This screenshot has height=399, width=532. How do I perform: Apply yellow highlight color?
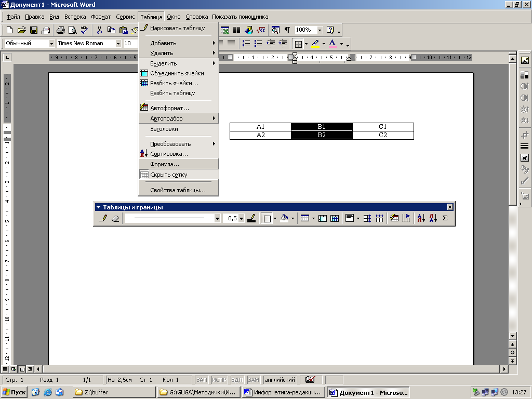315,44
